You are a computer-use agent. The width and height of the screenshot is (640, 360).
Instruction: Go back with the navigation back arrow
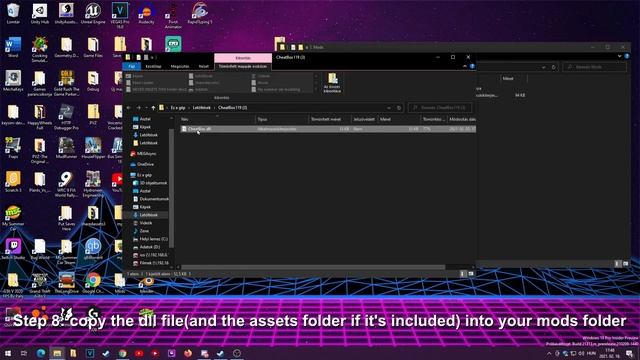click(129, 108)
